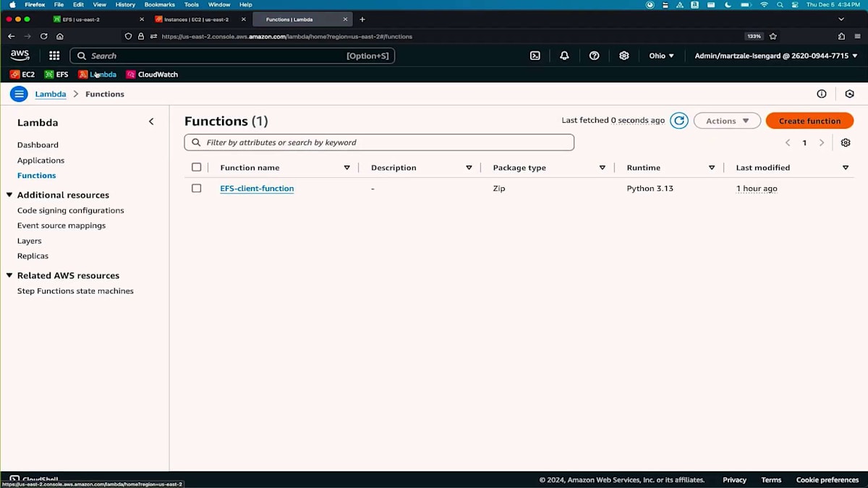Sort by Runtime column arrow
Viewport: 868px width, 488px height.
click(x=712, y=168)
